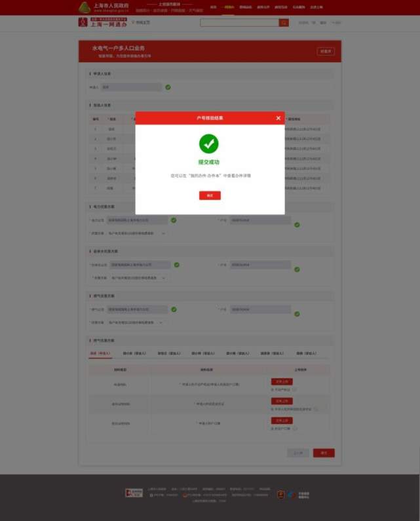Close the 户号核验结果 dialog with X
Screen dimensions: 420x521
278,118
